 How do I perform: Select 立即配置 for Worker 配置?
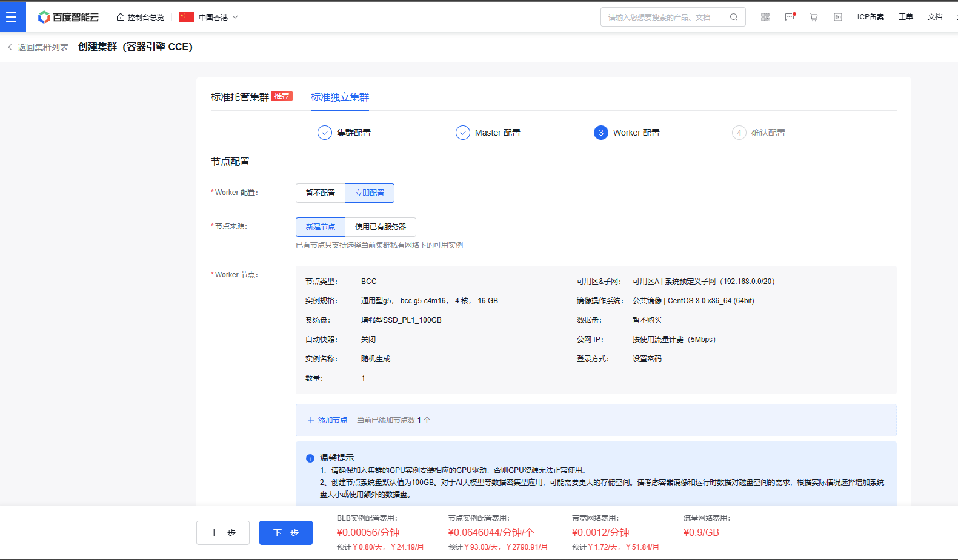pos(370,193)
